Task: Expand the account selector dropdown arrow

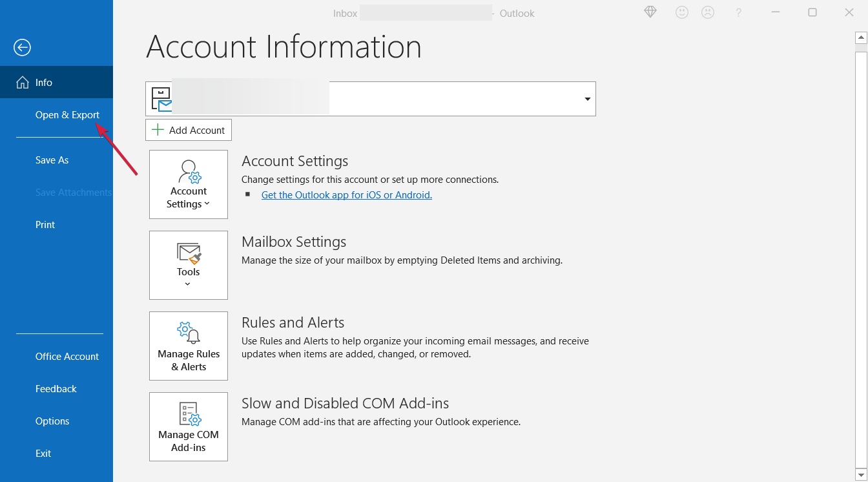Action: click(x=587, y=99)
